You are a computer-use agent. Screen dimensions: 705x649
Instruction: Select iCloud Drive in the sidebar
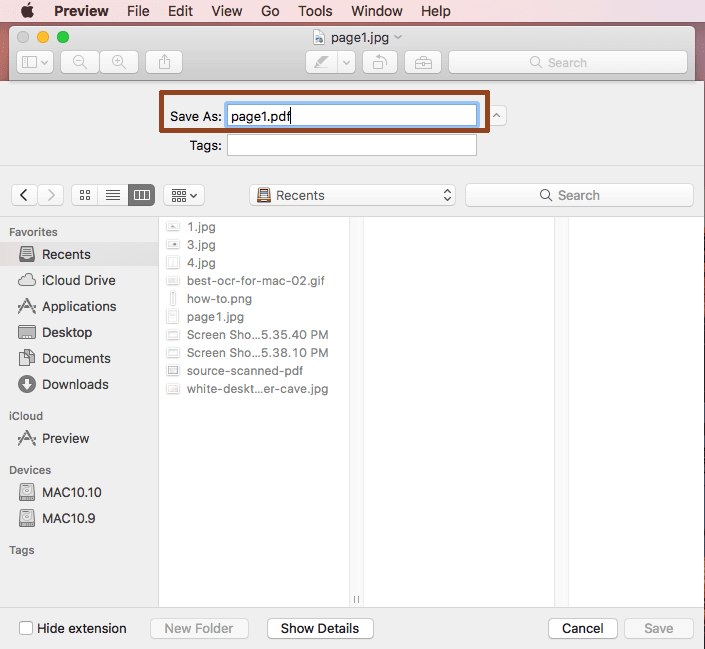click(79, 280)
